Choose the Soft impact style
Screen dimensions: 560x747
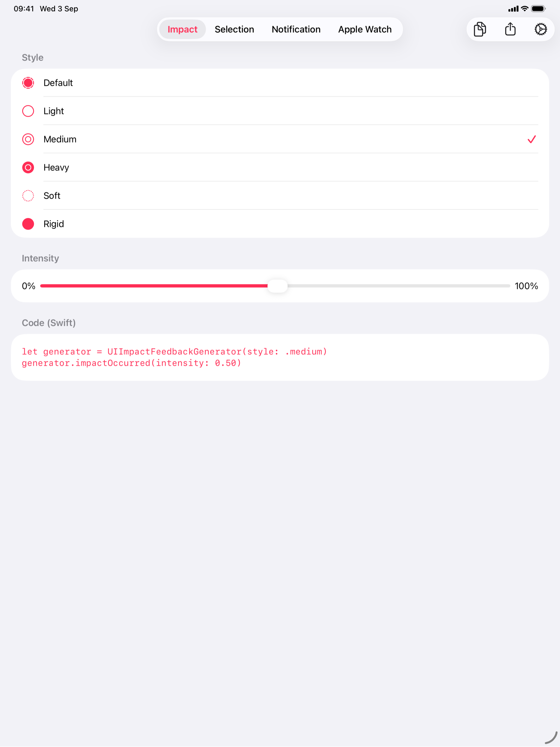point(280,195)
